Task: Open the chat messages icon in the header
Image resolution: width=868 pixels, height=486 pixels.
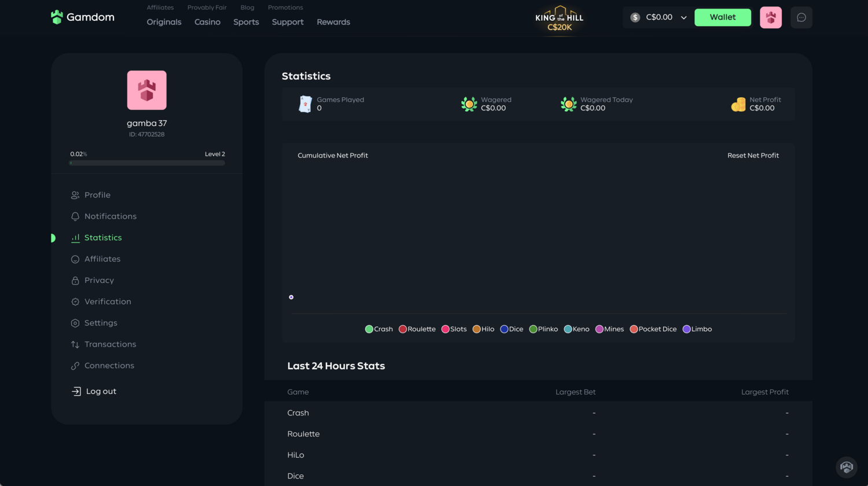Action: 801,17
